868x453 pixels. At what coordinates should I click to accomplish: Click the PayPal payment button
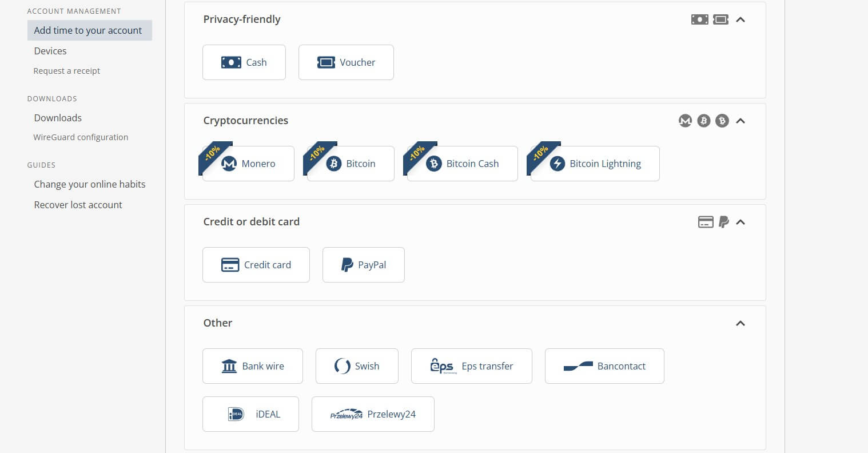[363, 264]
